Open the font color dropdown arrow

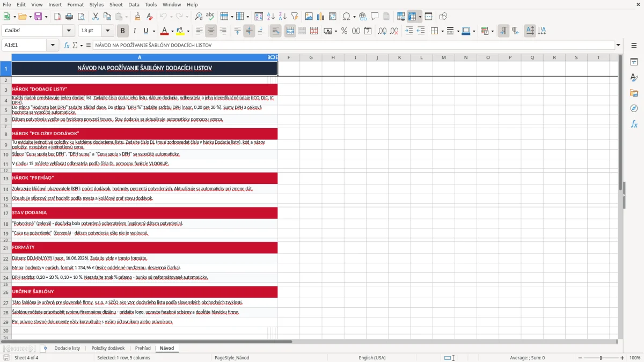coord(172,31)
